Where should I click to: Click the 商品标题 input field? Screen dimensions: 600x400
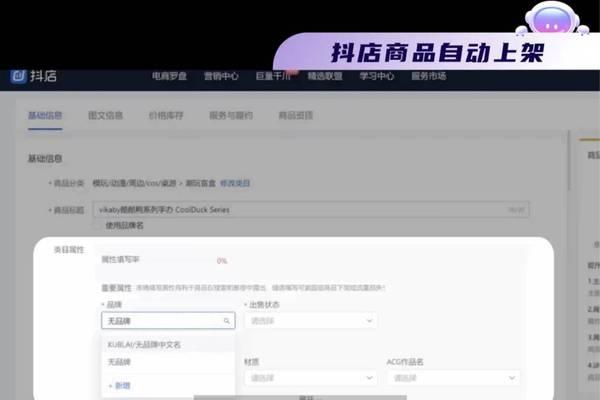click(x=311, y=210)
